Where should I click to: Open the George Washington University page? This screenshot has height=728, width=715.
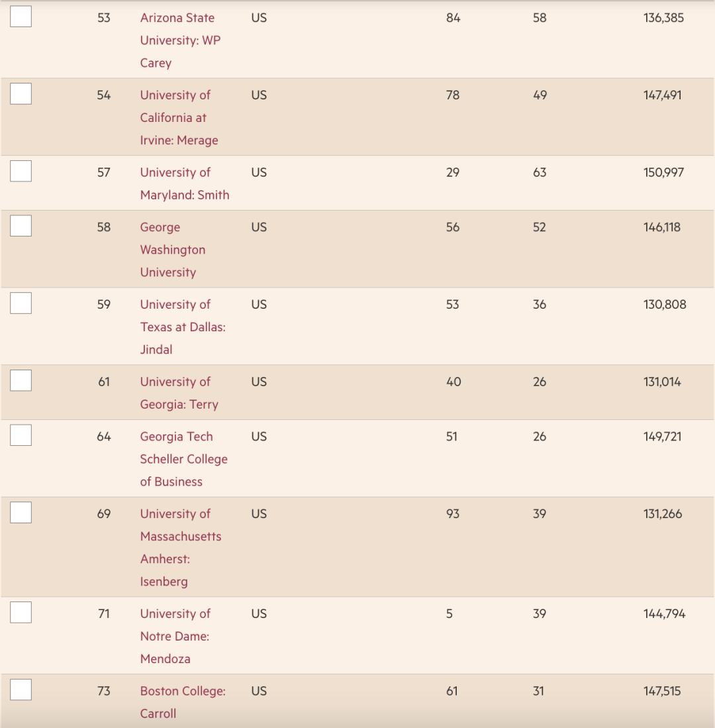[172, 250]
